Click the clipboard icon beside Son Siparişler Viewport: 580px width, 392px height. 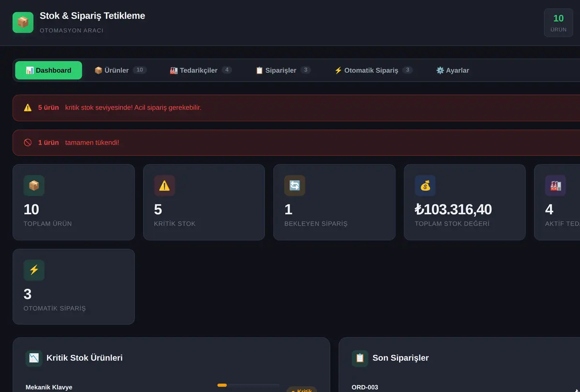360,358
